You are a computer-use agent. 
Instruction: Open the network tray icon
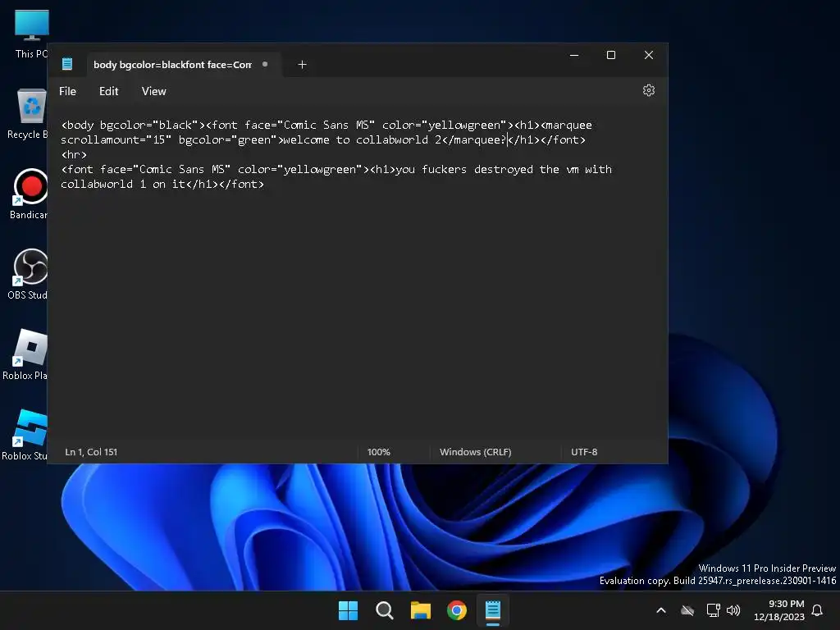click(x=713, y=610)
